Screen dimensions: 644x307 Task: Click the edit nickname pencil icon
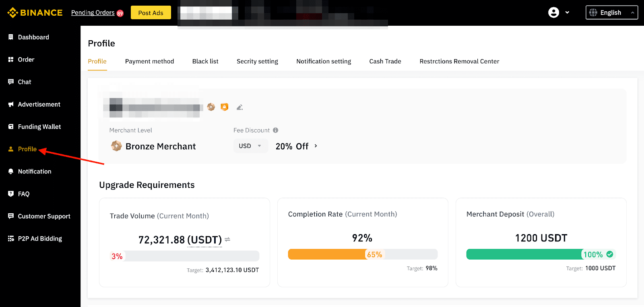point(239,107)
